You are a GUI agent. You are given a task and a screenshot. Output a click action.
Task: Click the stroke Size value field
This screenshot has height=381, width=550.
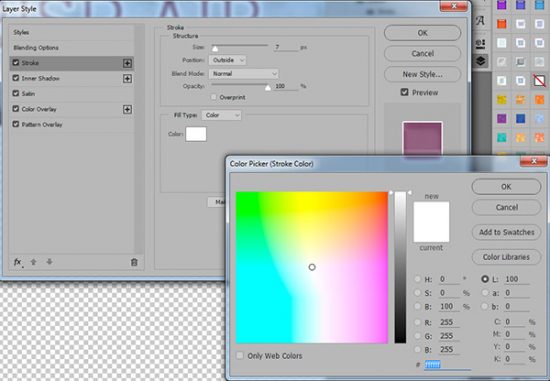[286, 47]
